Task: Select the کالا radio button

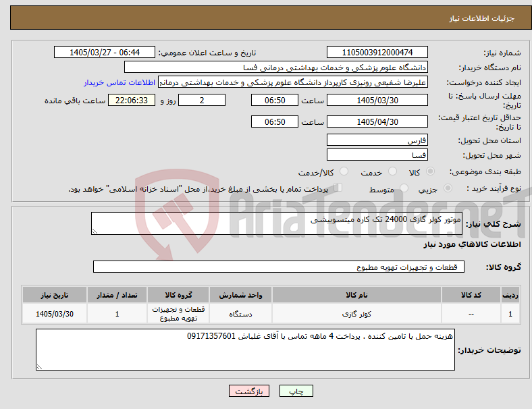Action: tap(430, 171)
